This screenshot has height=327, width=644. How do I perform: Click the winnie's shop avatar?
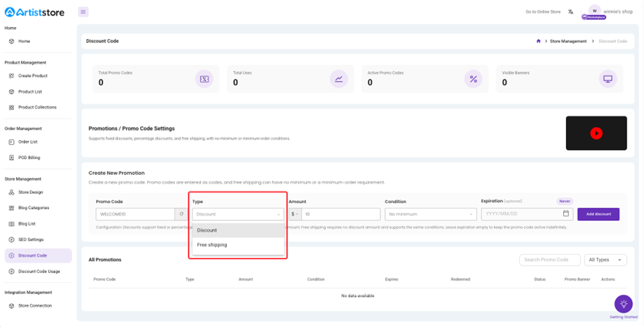(x=594, y=10)
